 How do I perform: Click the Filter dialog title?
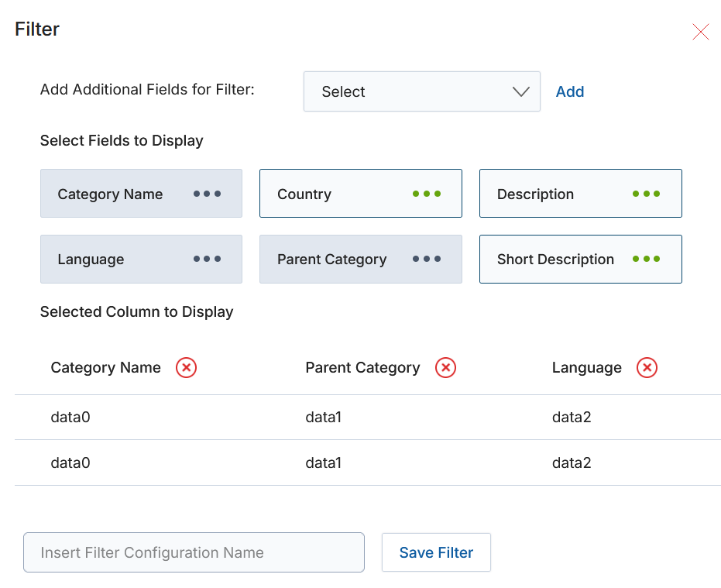(37, 29)
